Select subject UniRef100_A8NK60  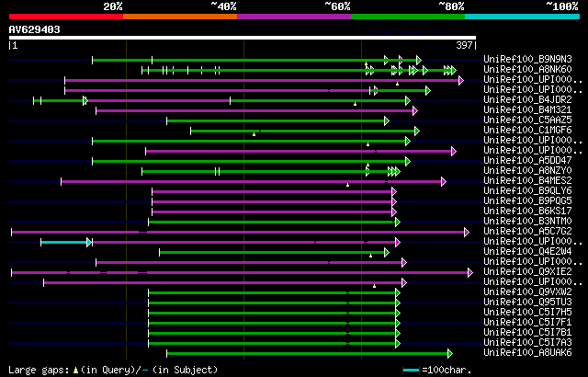527,69
